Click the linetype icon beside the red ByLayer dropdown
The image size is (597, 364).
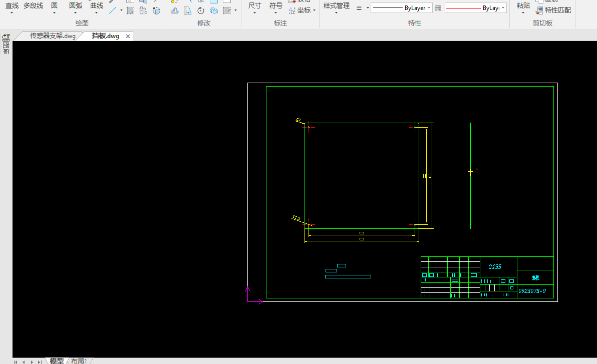tap(438, 8)
